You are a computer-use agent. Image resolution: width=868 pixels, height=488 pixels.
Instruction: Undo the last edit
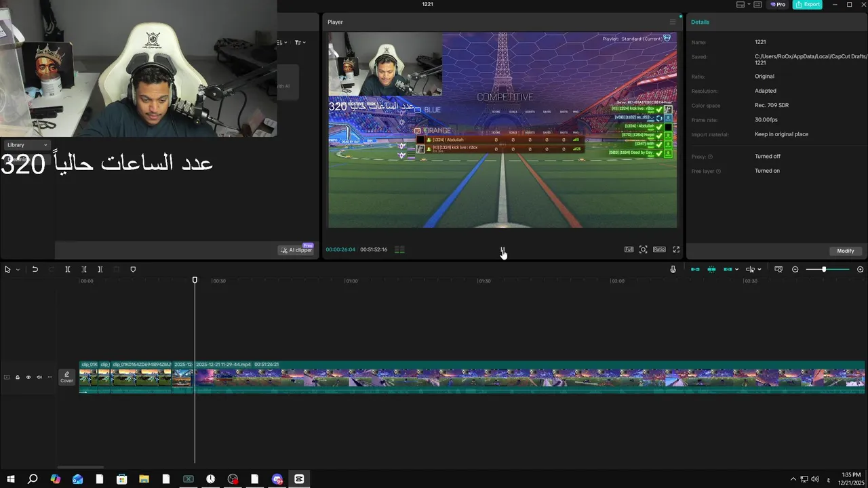click(35, 269)
